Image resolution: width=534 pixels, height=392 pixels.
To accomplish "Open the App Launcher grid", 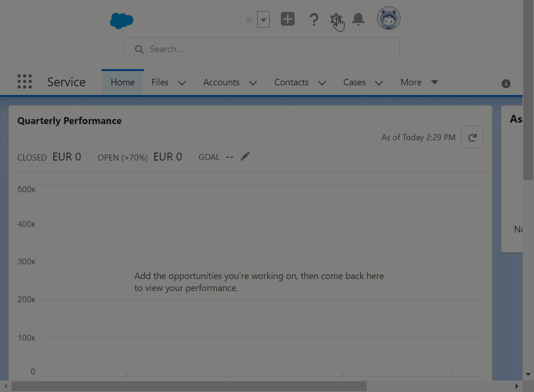I will point(24,82).
